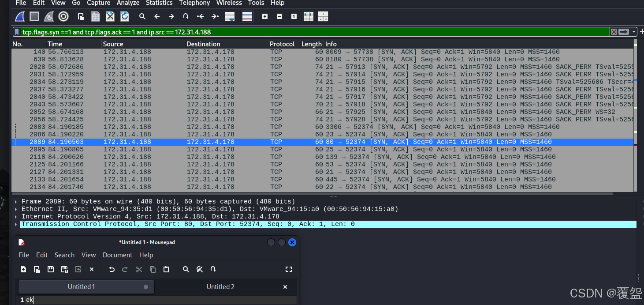Open the Telephony menu

(194, 3)
